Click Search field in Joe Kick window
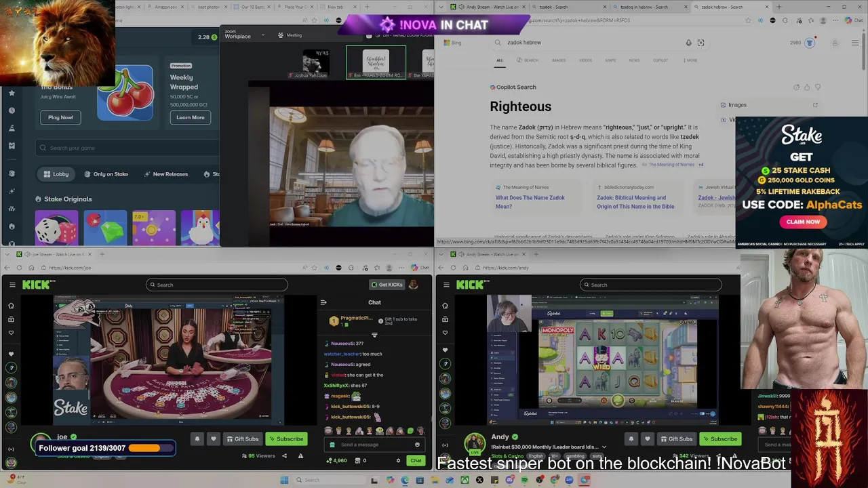 pos(216,285)
